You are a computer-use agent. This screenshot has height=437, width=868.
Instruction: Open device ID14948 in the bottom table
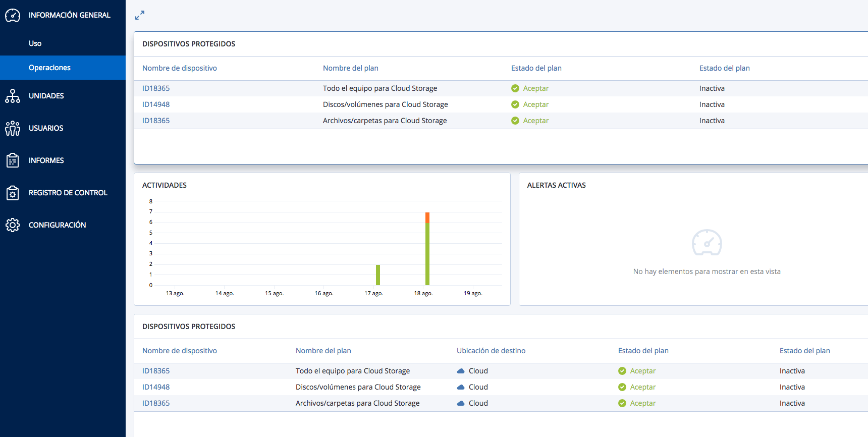[x=156, y=387]
